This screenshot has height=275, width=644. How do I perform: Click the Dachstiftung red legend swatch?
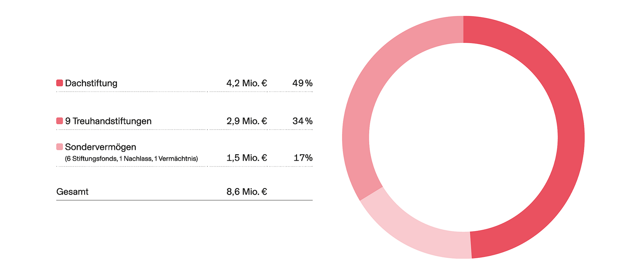pyautogui.click(x=60, y=83)
